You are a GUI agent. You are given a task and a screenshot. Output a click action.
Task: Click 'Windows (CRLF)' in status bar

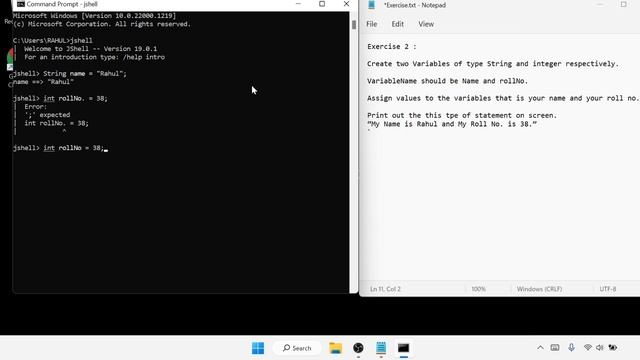539,289
